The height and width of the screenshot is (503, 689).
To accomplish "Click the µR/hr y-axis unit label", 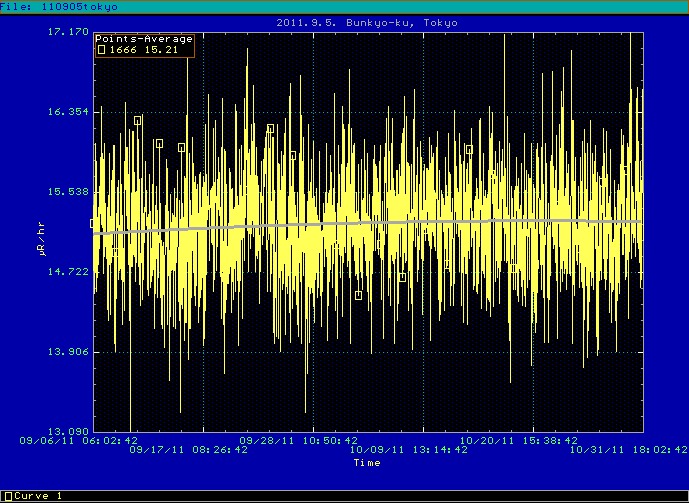I will coord(41,242).
